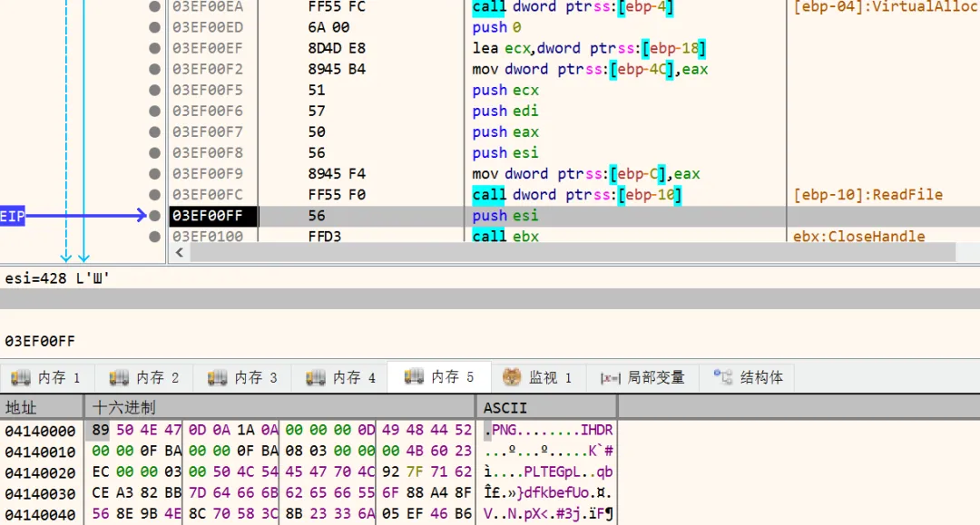Screen dimensions: 980x525
Task: Open the 监视 1 watch tab
Action: point(537,377)
